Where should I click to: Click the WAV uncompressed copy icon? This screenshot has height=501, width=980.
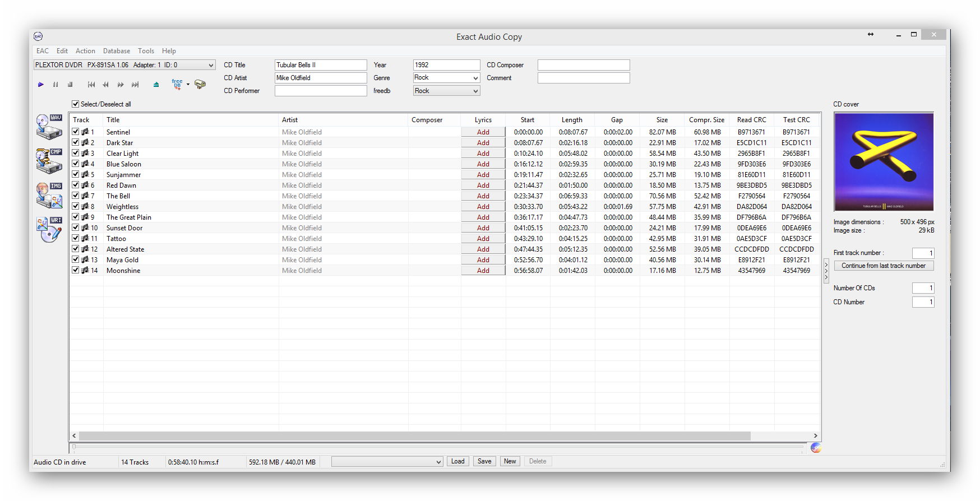[x=49, y=127]
